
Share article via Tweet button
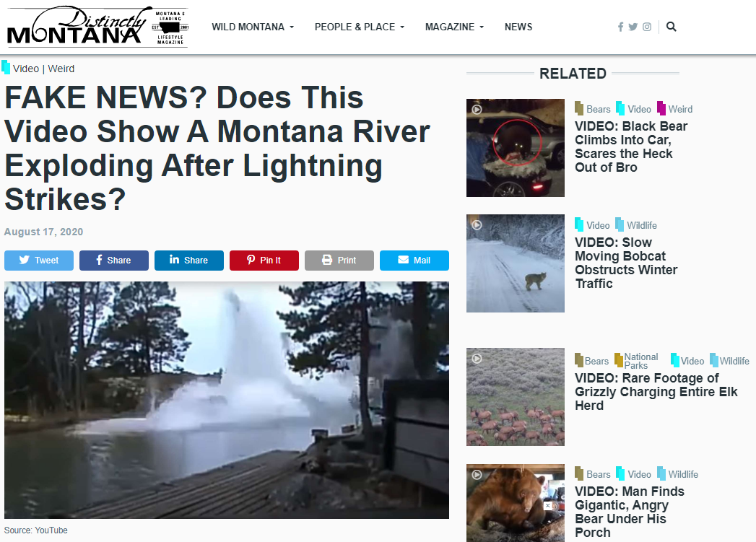[x=39, y=260]
